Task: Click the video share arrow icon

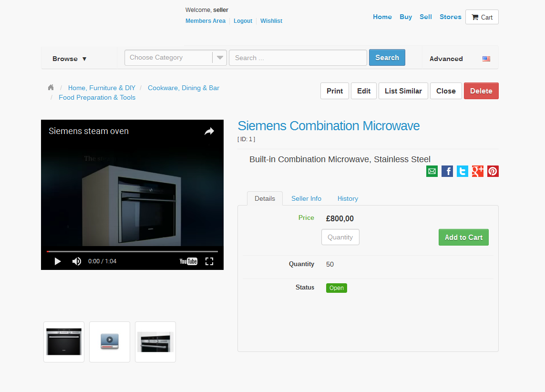Action: 209,131
